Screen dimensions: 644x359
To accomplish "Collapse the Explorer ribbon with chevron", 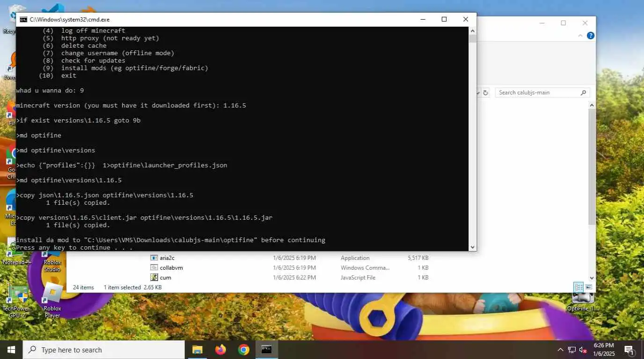I will (x=580, y=36).
